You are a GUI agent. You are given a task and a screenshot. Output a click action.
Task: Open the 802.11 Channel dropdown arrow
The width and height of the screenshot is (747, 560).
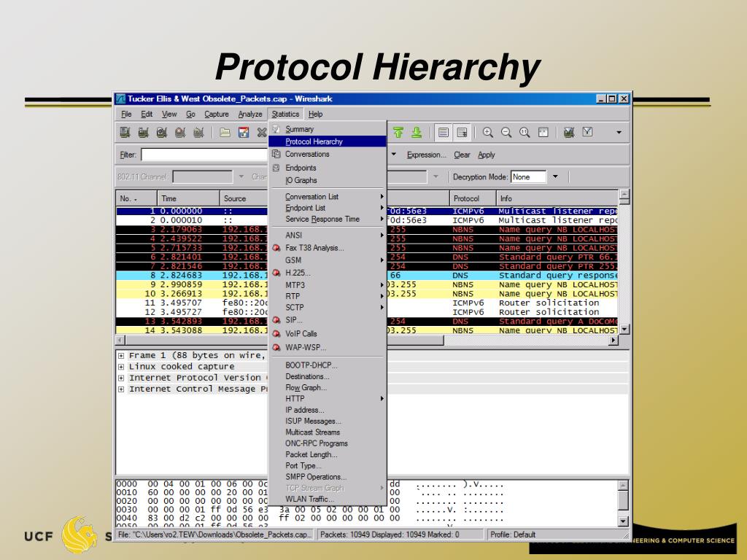pyautogui.click(x=241, y=176)
